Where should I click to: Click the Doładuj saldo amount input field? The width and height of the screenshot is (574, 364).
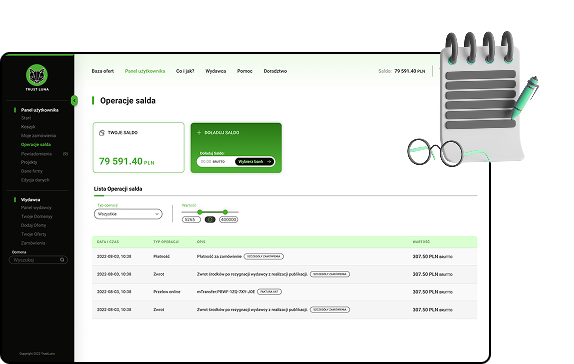[216, 161]
